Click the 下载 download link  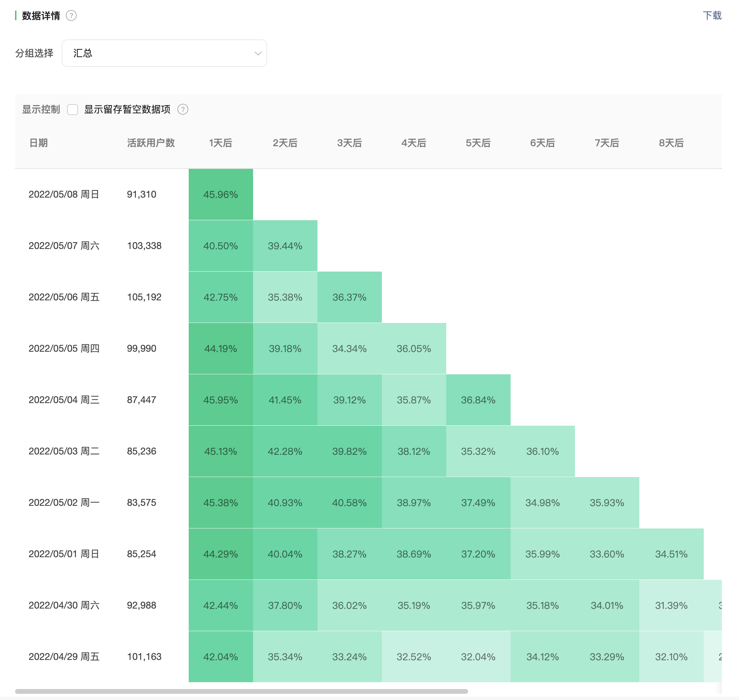pyautogui.click(x=712, y=16)
